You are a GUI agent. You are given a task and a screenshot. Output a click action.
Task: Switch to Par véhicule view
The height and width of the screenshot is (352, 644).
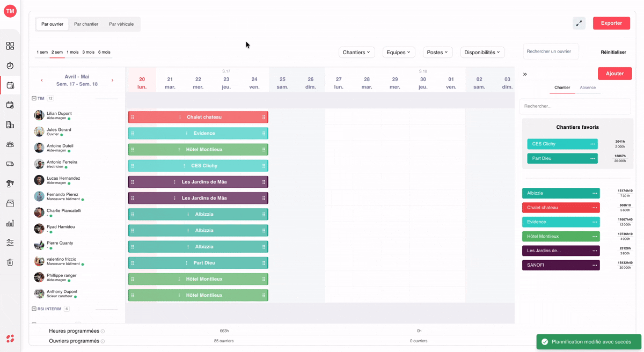point(121,24)
